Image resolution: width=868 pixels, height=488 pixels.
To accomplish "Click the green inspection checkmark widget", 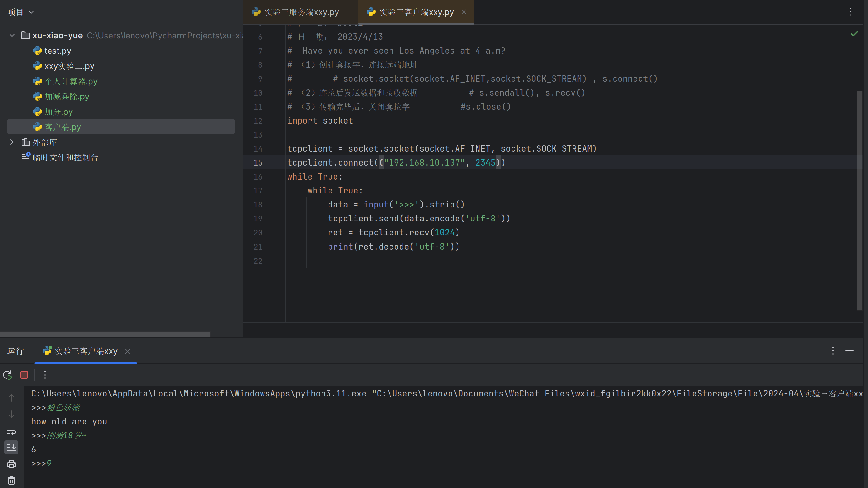I will point(854,33).
